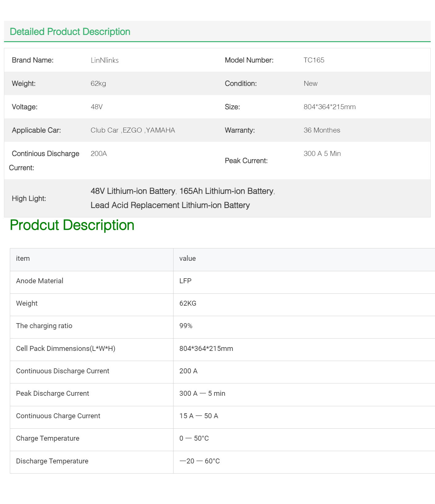Click the 'value' column header cell
435x504 pixels.
pyautogui.click(x=187, y=259)
